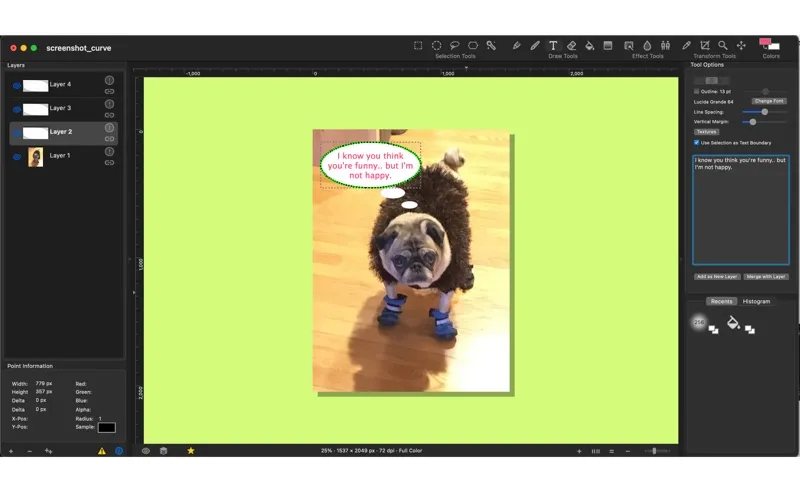The width and height of the screenshot is (800, 500).
Task: Click inside the text entry box
Action: pyautogui.click(x=741, y=210)
